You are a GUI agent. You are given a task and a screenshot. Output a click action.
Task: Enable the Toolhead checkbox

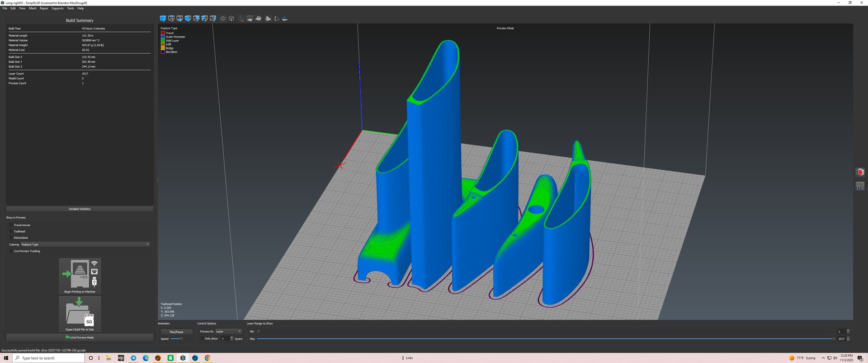pos(11,231)
